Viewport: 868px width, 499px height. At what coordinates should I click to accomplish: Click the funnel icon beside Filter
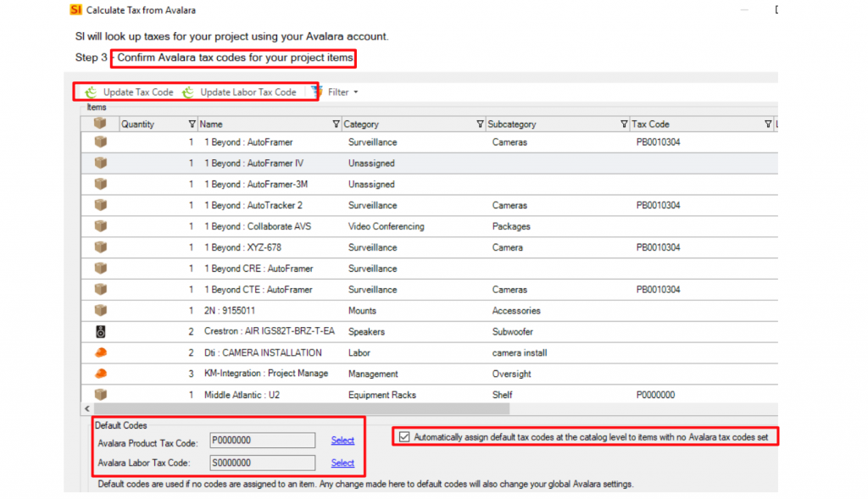coord(317,91)
